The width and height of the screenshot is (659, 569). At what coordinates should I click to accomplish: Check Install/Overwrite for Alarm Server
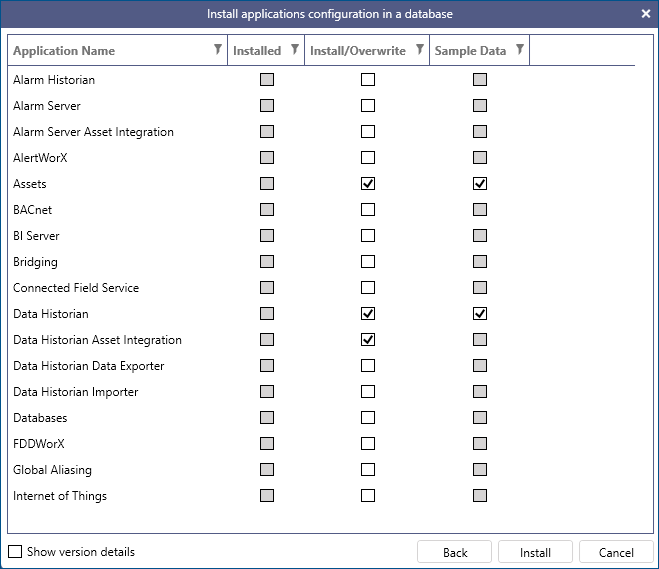[368, 105]
